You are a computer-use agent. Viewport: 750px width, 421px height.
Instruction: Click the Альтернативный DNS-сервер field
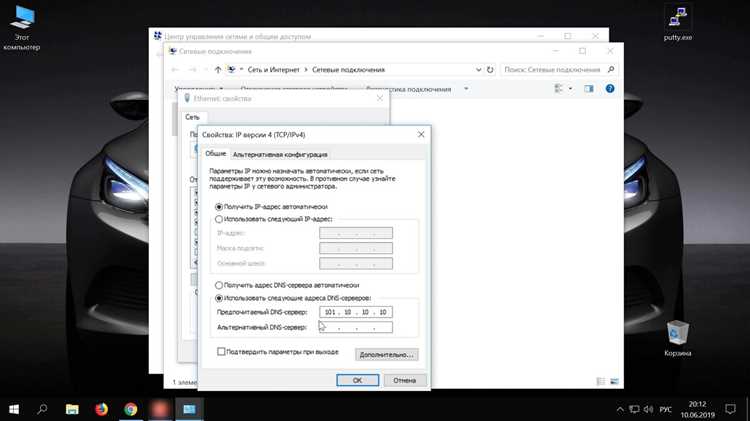(356, 327)
